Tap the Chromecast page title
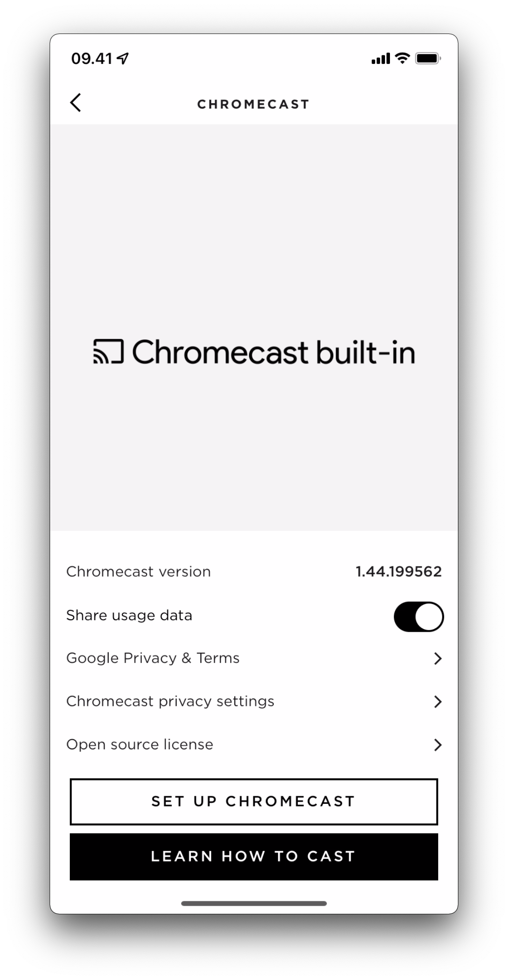508x980 pixels. [x=254, y=104]
